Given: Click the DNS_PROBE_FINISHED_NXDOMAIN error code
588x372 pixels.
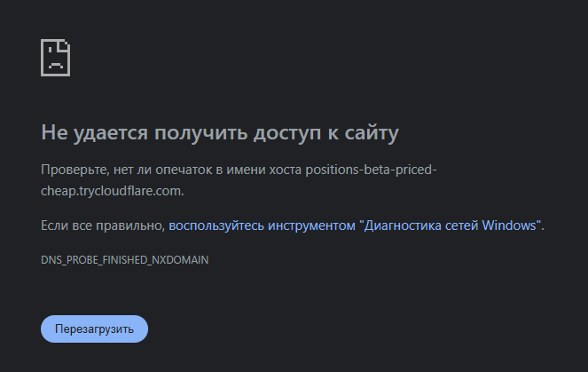Looking at the screenshot, I should click(125, 261).
